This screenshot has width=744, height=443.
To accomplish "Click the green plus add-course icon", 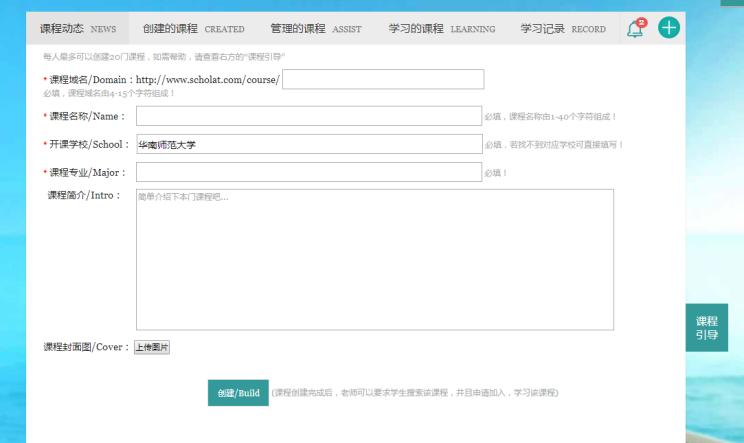I will tap(667, 29).
